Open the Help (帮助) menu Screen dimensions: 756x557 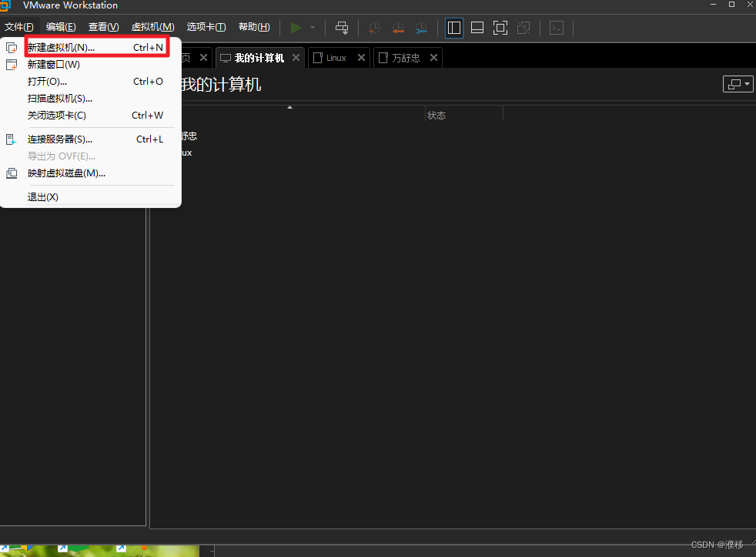pyautogui.click(x=254, y=27)
